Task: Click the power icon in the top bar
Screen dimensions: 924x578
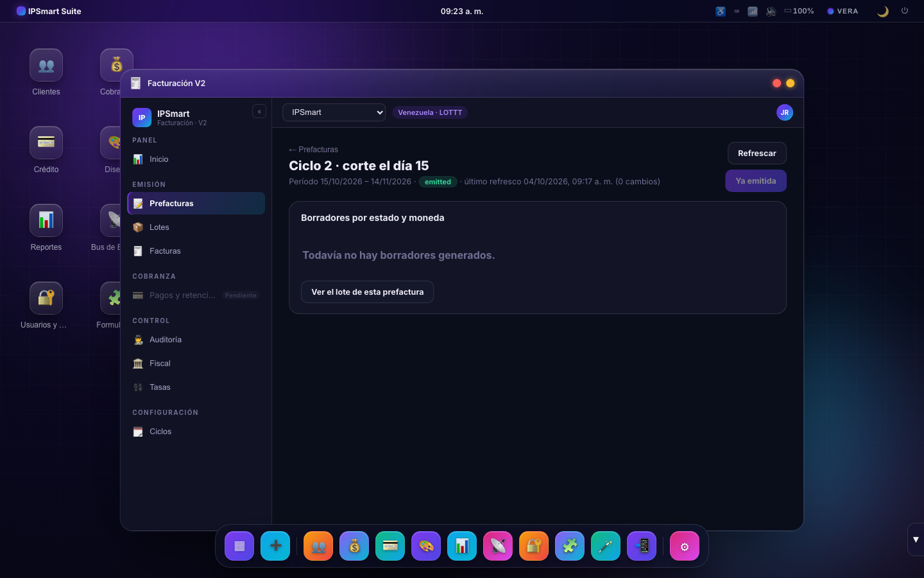Action: [x=905, y=11]
